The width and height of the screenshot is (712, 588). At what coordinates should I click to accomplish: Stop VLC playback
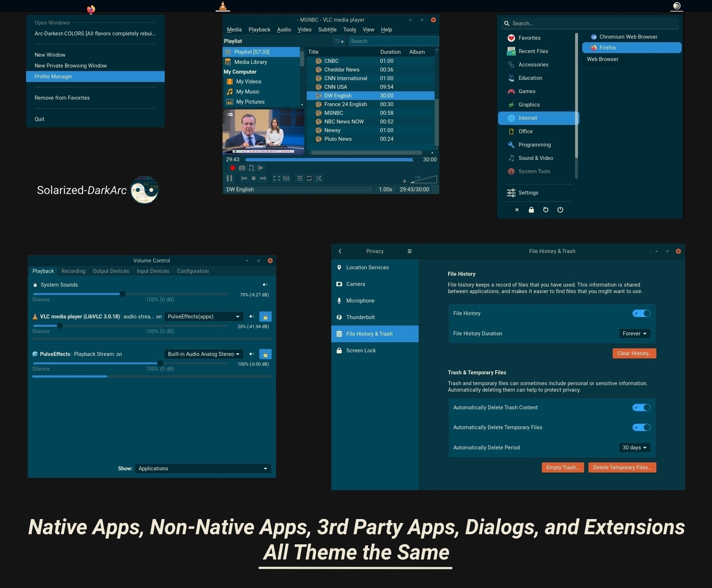[254, 178]
